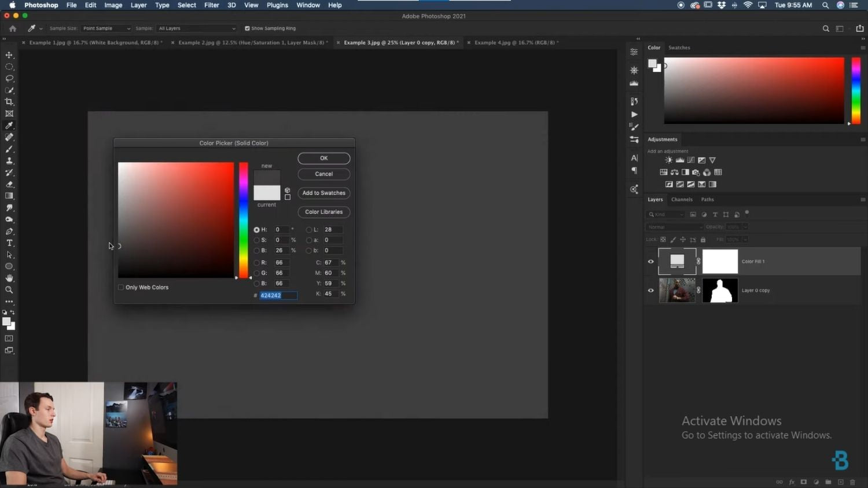Screen dimensions: 868x488
Task: Add a layer mask from the Layers panel bottom
Action: 803,482
